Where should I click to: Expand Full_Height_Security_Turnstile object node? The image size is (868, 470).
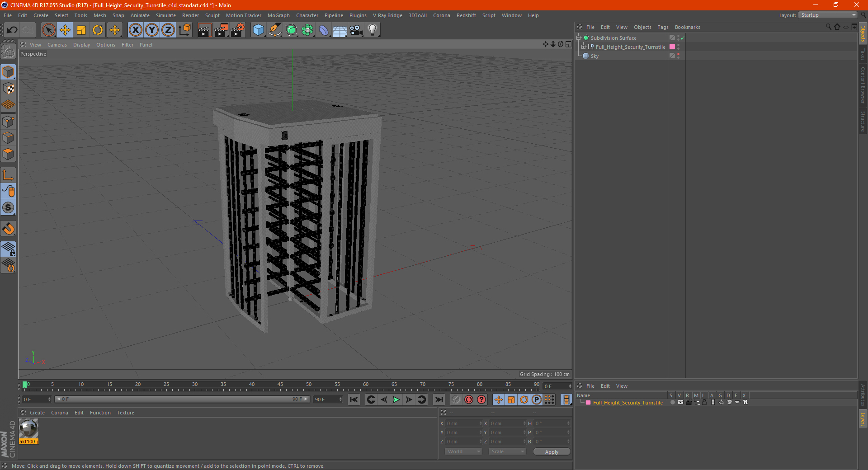[x=583, y=47]
